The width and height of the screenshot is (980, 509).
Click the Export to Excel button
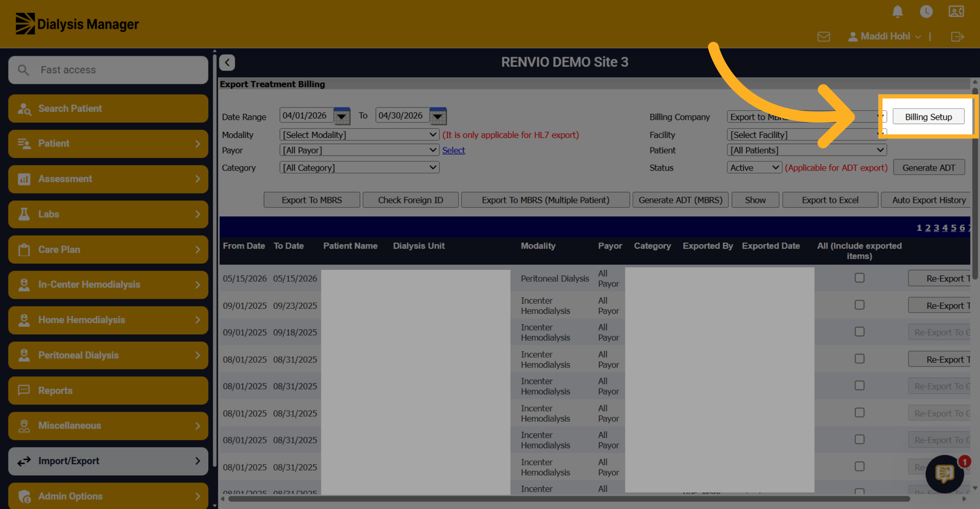click(830, 200)
